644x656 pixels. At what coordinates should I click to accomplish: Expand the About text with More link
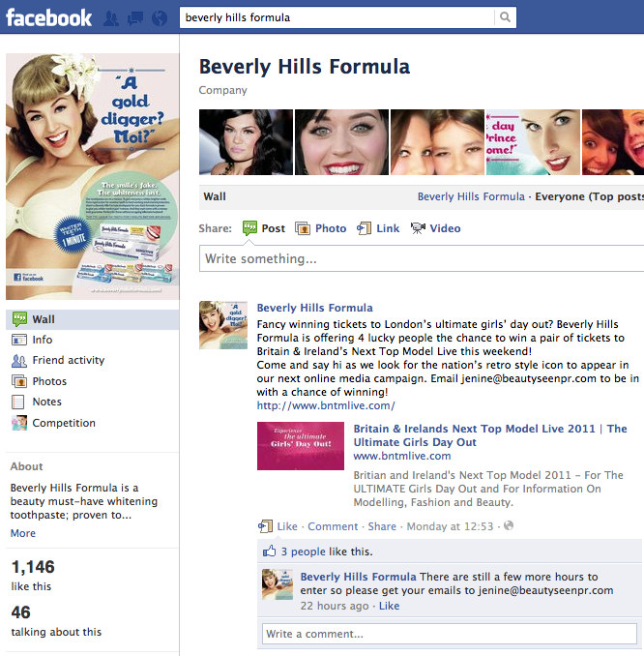pos(23,533)
